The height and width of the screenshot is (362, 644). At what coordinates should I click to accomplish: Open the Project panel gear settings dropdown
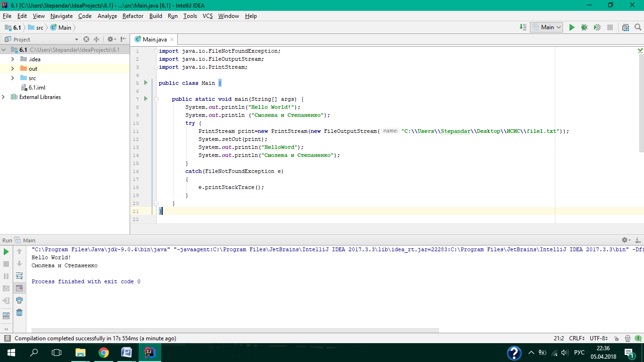[111, 40]
